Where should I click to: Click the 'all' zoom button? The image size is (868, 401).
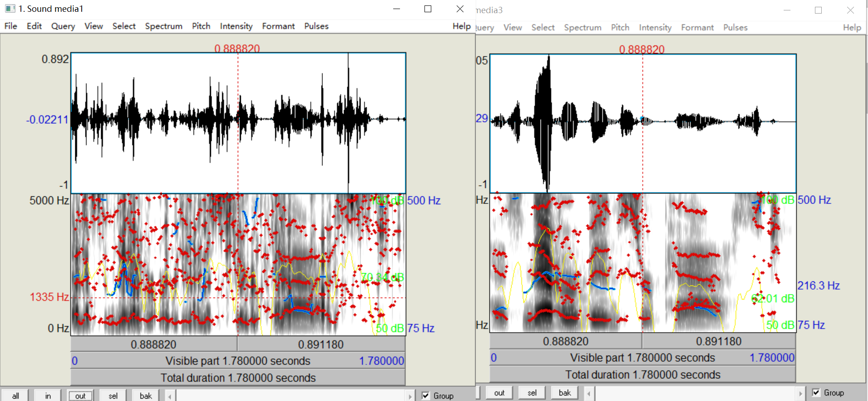(15, 396)
